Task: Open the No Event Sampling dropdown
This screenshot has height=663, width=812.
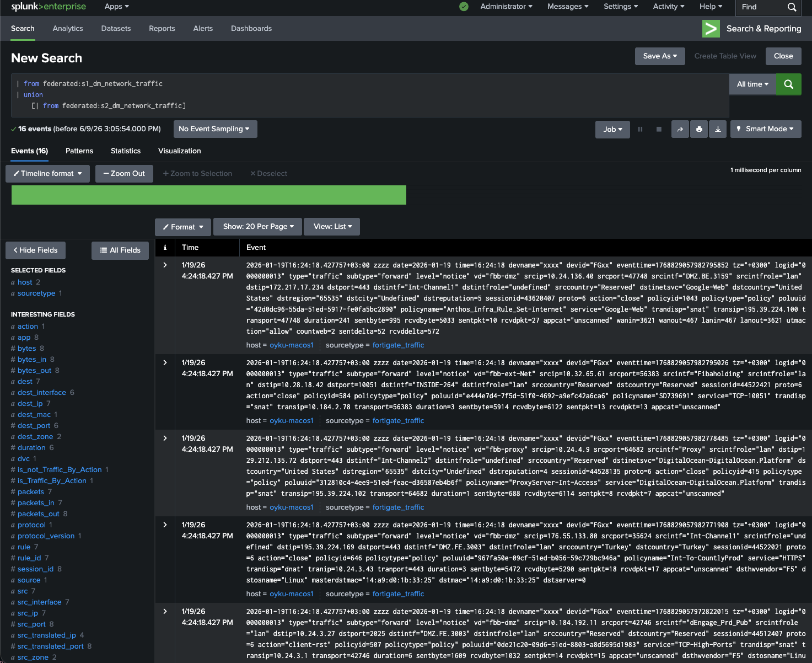Action: click(215, 129)
